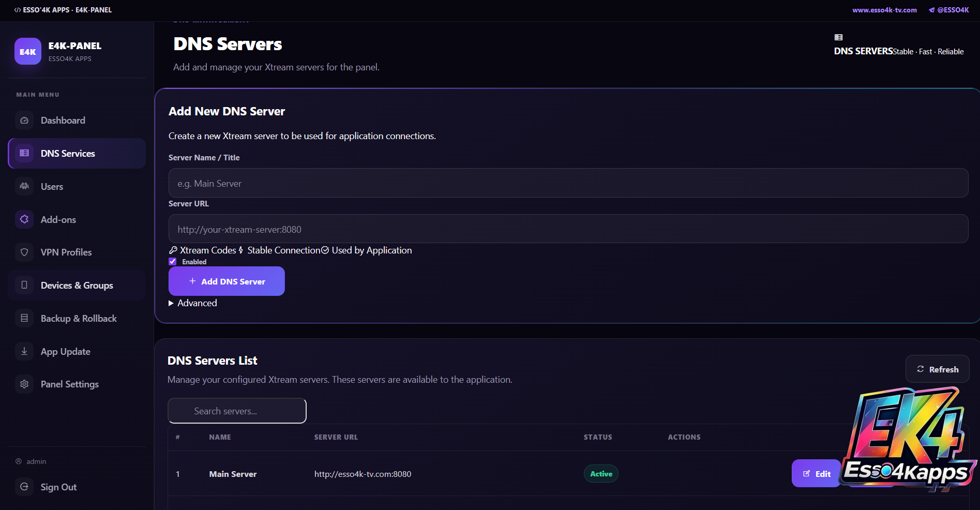Click the NAME column header
This screenshot has width=980, height=510.
[x=220, y=437]
